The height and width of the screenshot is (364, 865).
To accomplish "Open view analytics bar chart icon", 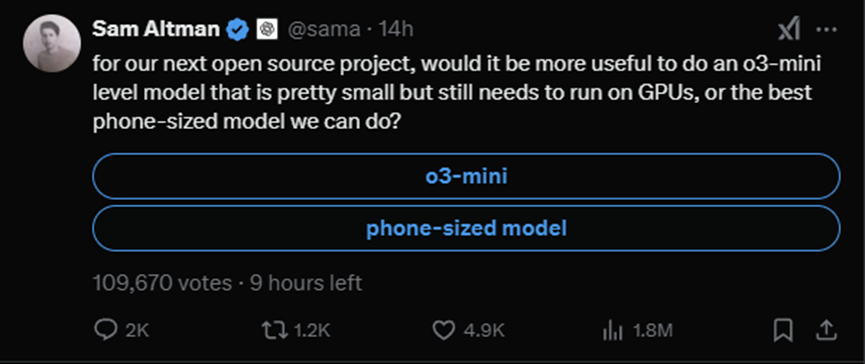I will pos(613,331).
